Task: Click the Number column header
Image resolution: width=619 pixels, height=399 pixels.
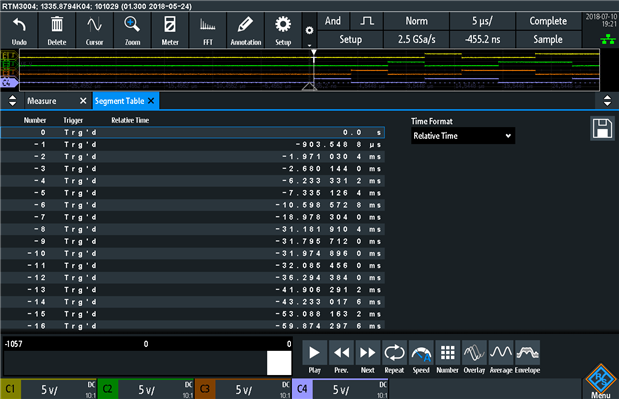Action: [x=35, y=120]
